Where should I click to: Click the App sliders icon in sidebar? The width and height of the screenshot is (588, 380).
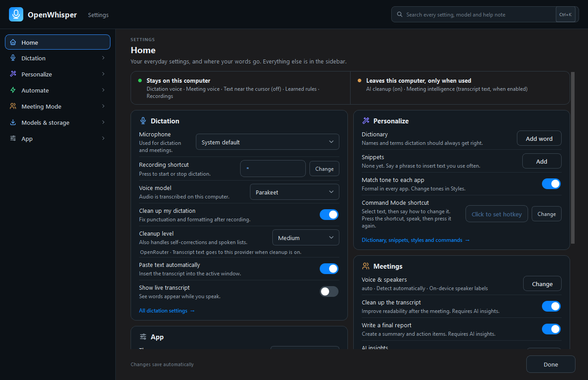pos(13,139)
